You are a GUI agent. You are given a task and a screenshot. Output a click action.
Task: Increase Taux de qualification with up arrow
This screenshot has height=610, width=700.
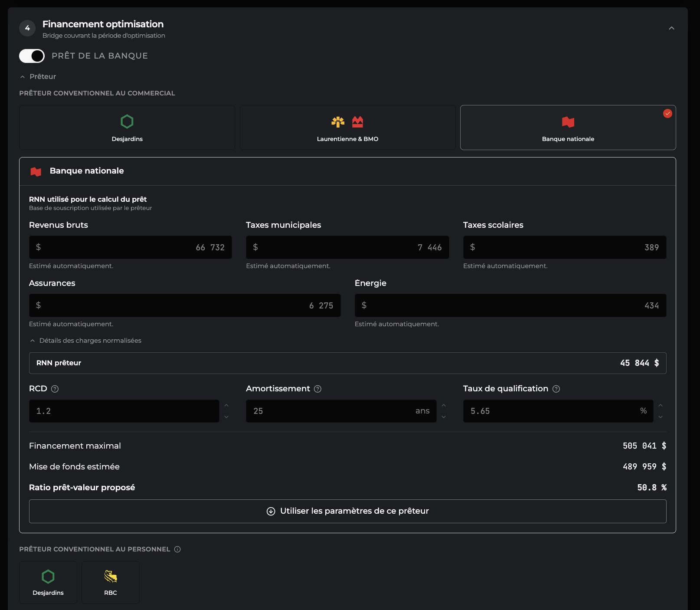pyautogui.click(x=661, y=405)
